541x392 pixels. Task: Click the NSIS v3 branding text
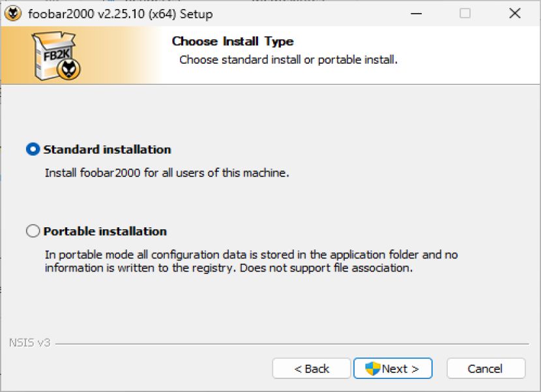pos(30,343)
